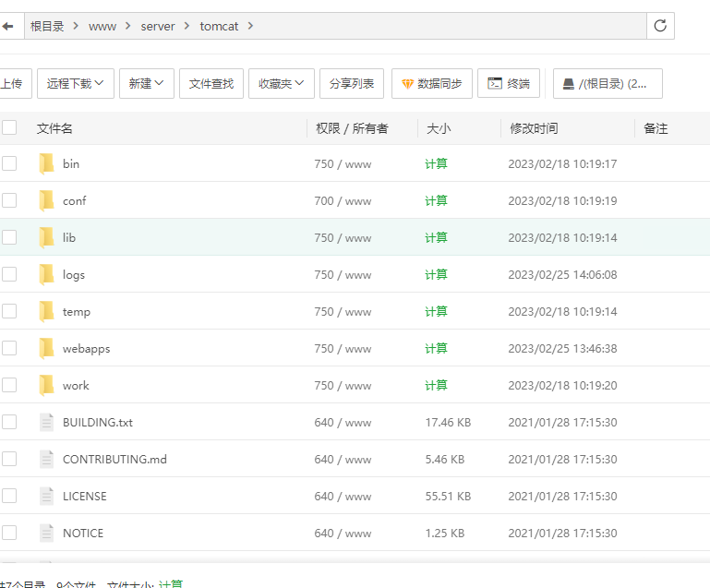The height and width of the screenshot is (588, 710).
Task: Check the CONTRIBUTING.md row checkbox
Action: [x=9, y=459]
